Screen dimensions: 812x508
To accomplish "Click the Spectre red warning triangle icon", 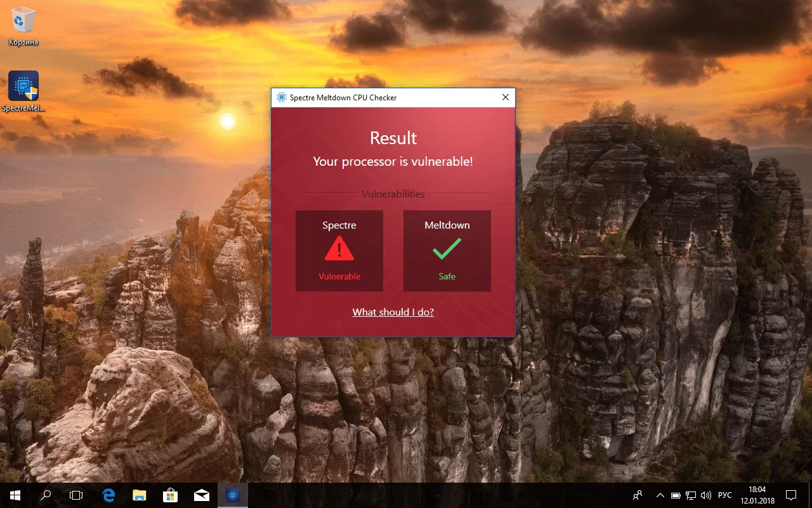I will tap(339, 248).
